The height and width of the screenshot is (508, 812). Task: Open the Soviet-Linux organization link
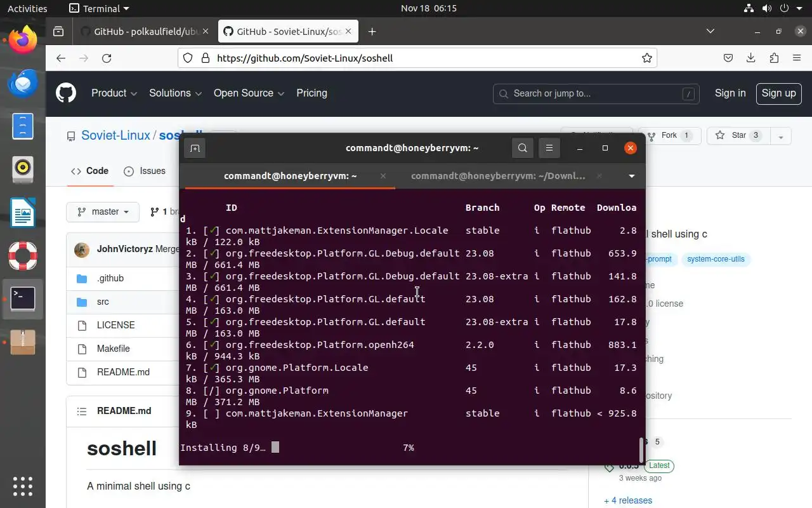click(115, 135)
